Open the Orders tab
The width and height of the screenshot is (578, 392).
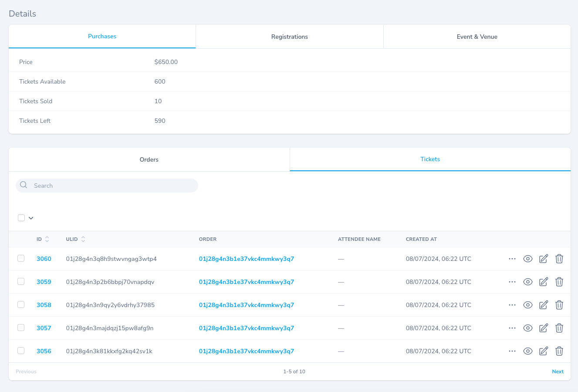point(149,159)
